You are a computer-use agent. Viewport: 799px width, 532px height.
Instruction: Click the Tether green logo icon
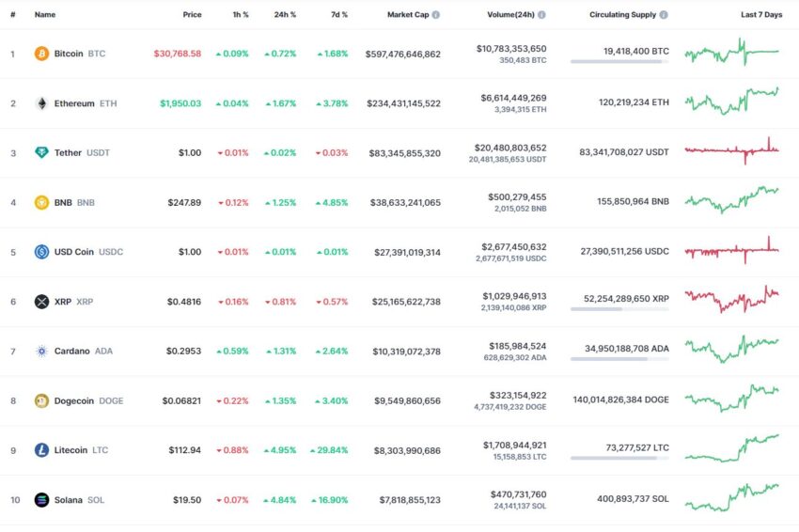(41, 152)
